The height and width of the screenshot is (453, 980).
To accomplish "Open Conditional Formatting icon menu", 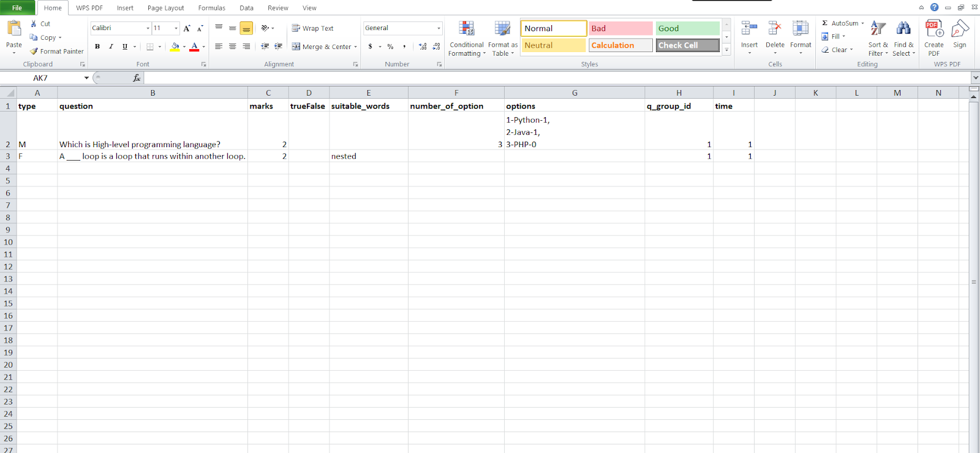I will coord(467,29).
